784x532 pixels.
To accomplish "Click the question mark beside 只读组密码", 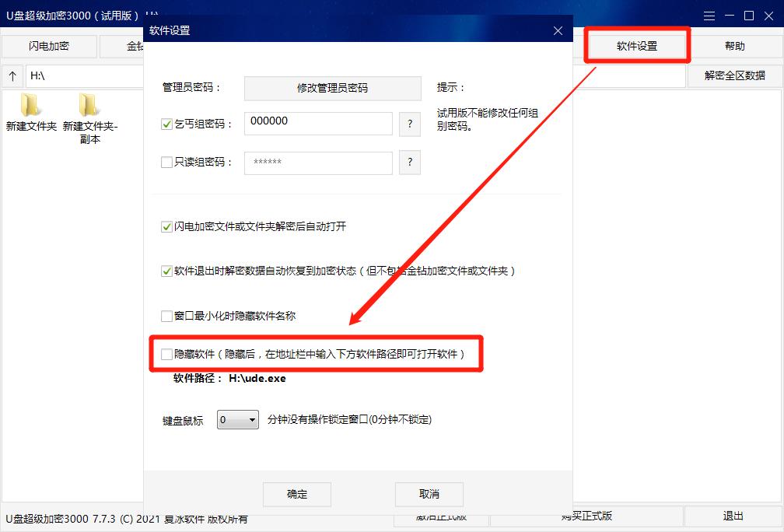I will coord(410,162).
